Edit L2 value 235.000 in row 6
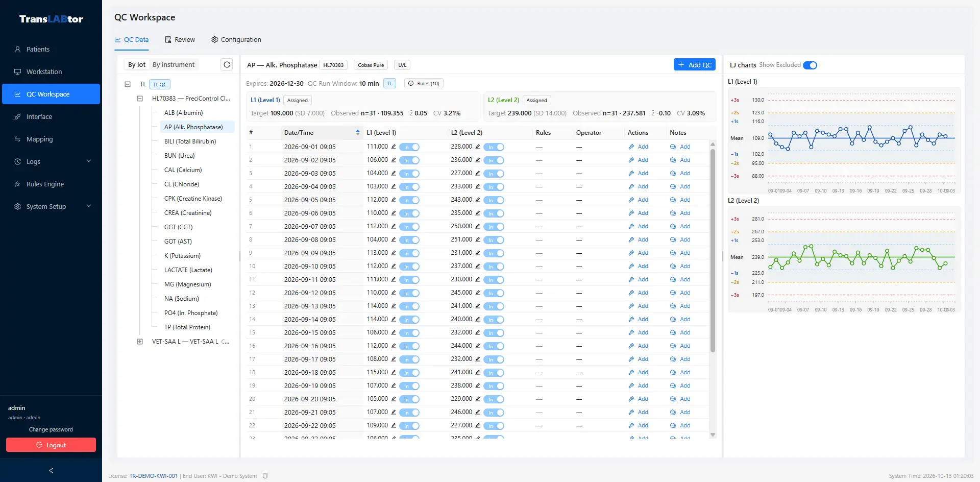 [478, 213]
